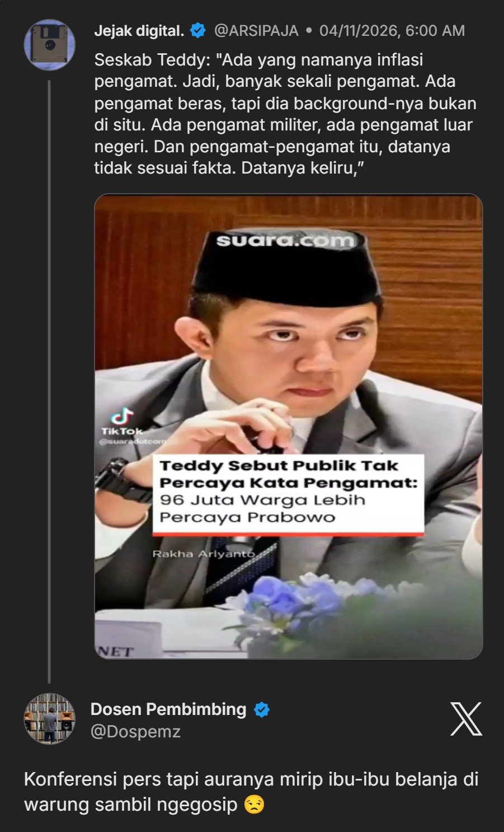The image size is (504, 832).
Task: Click the TikTok logo watermark
Action: point(122,422)
